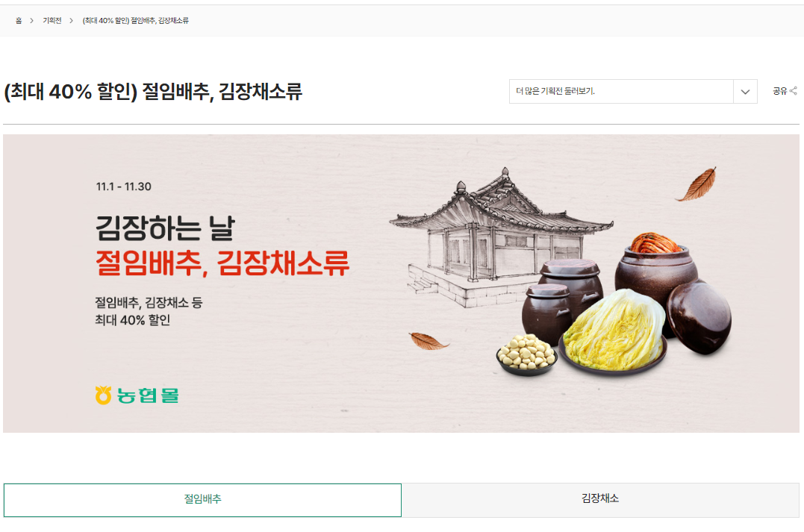
Task: Click the salted cabbage image on the plate
Action: 613,330
